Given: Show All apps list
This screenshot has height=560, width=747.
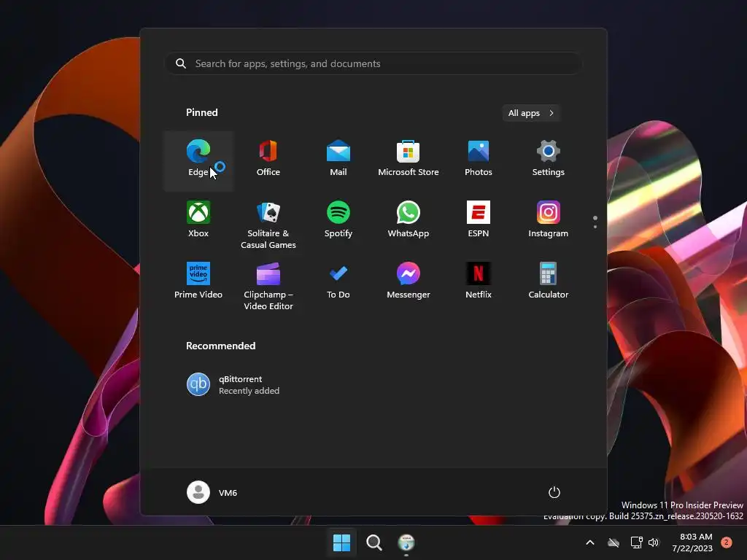Looking at the screenshot, I should (531, 113).
